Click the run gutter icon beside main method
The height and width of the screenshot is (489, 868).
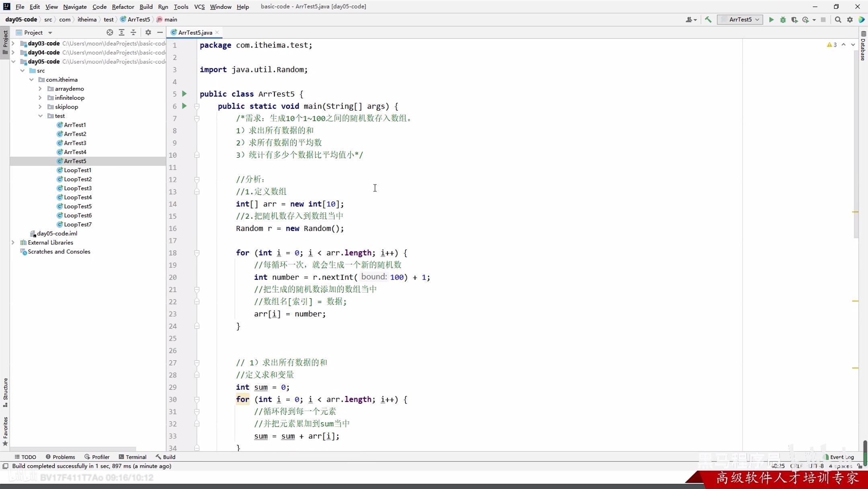pos(184,106)
